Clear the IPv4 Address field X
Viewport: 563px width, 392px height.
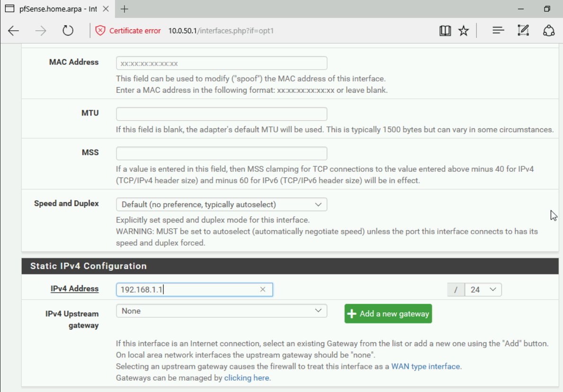263,289
